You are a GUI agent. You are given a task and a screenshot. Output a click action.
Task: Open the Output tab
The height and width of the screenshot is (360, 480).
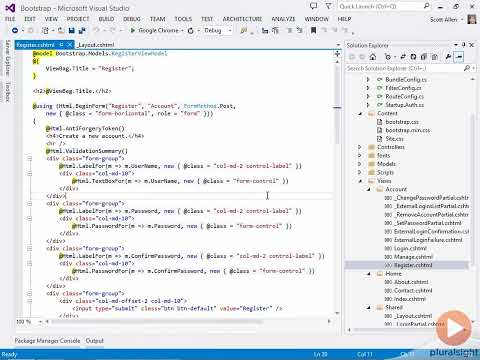[x=95, y=341]
